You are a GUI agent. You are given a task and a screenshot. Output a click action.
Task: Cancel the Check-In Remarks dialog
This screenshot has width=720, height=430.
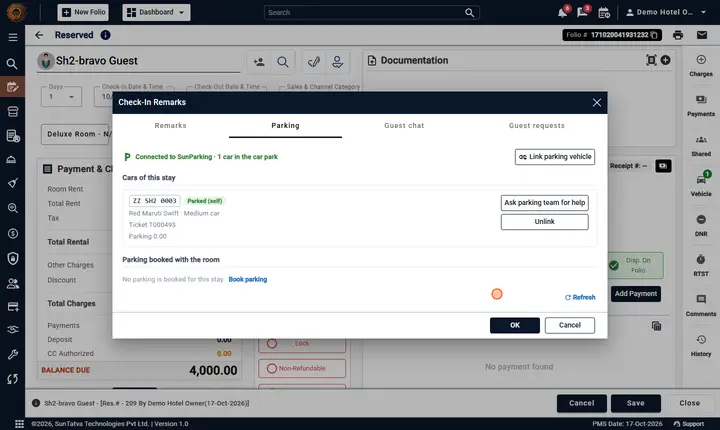(x=570, y=325)
